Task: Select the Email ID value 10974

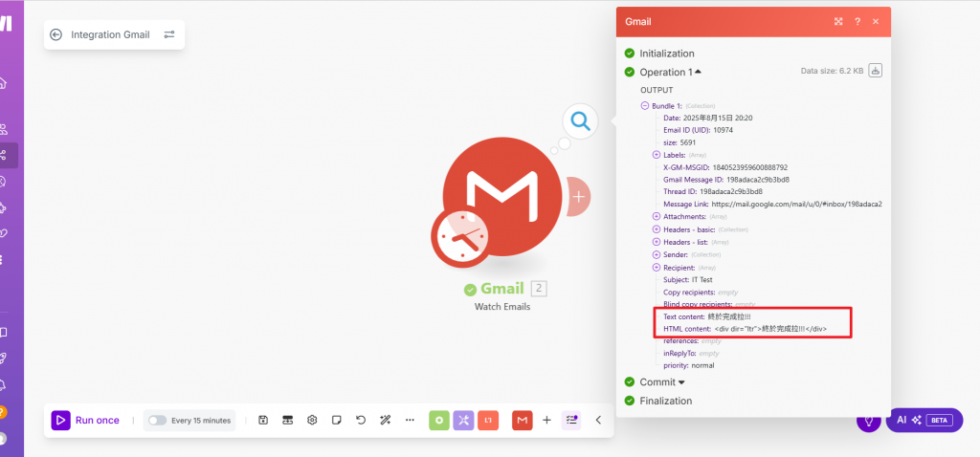Action: (724, 130)
